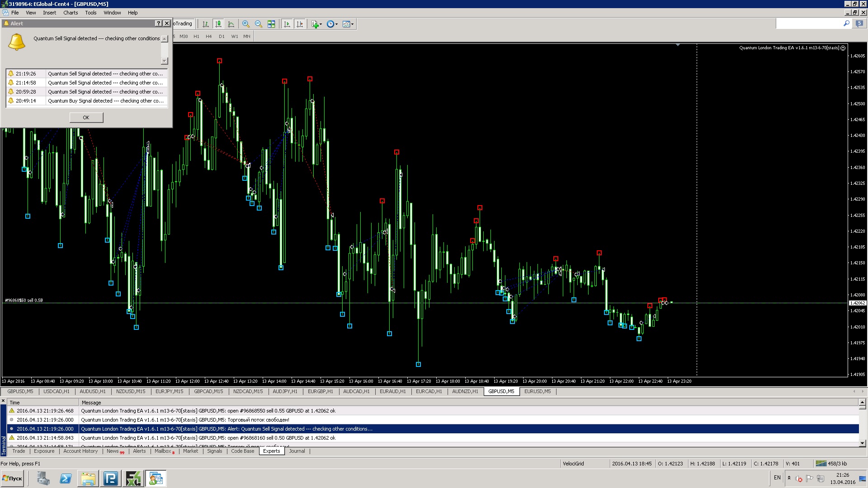Open the Account History terminal tab

[80, 451]
